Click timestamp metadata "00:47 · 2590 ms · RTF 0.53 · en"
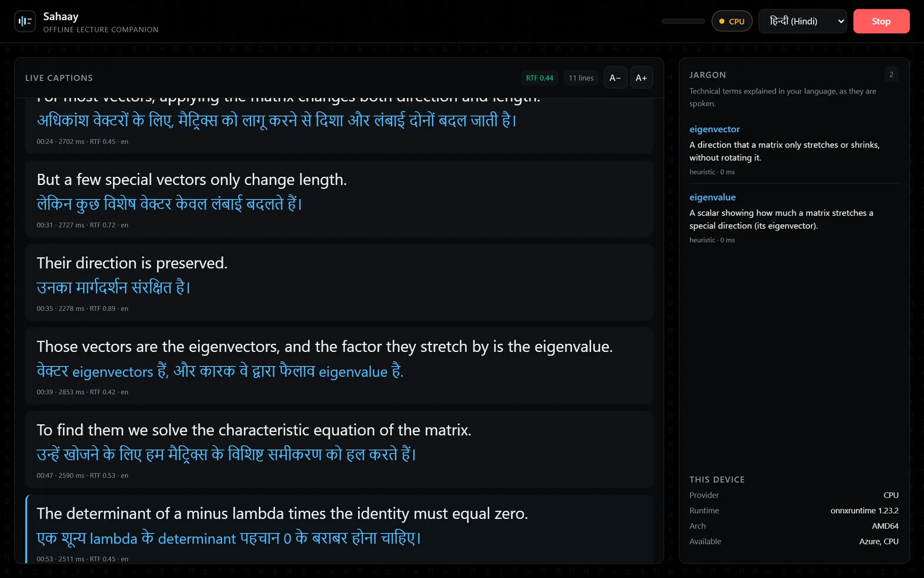The image size is (924, 578). [83, 476]
